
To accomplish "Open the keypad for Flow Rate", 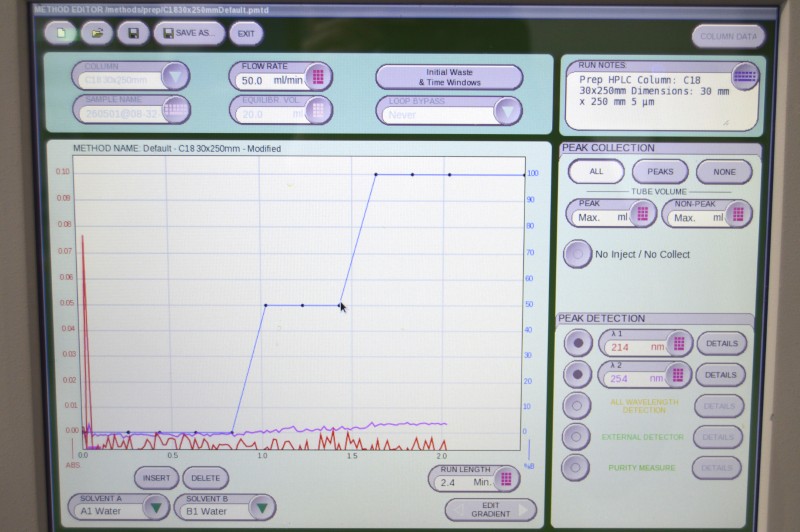I will point(318,77).
